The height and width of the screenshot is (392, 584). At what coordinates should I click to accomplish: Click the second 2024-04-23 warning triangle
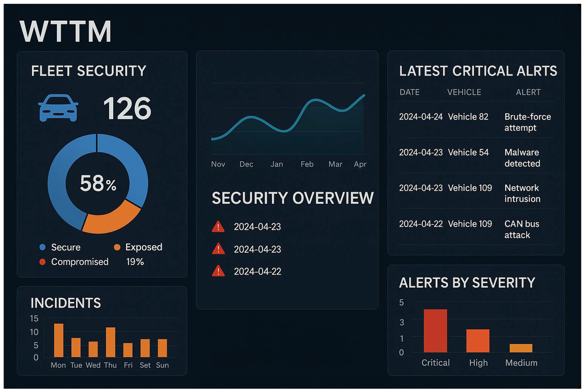[218, 249]
